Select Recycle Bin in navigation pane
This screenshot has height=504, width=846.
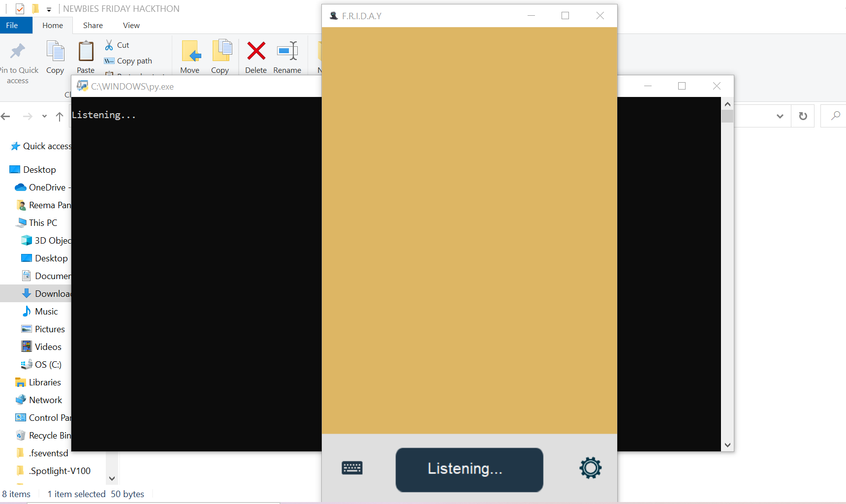43,436
